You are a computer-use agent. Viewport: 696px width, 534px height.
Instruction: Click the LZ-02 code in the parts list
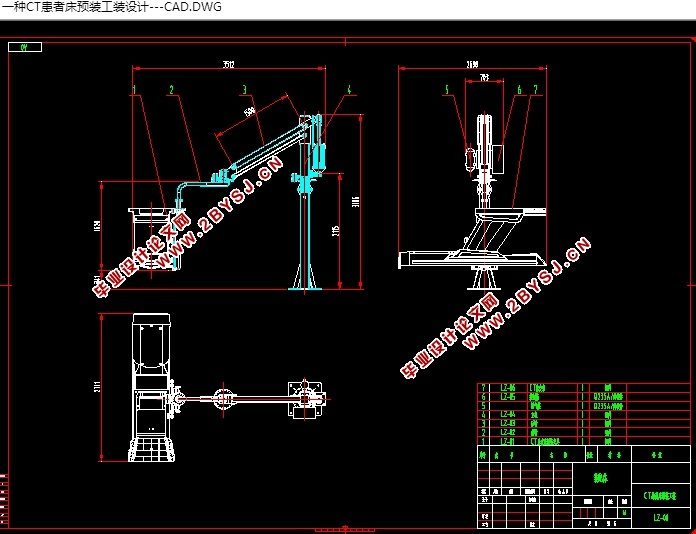tap(508, 432)
